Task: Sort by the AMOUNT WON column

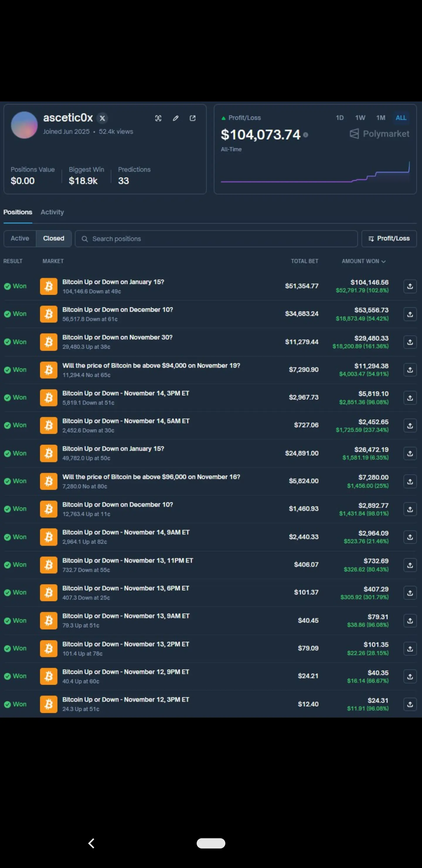Action: pos(363,261)
